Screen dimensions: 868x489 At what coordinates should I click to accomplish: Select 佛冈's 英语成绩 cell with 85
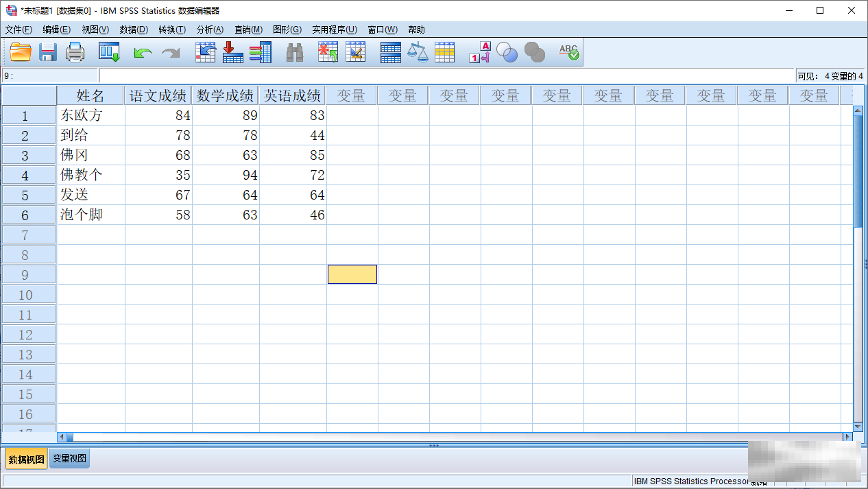293,155
